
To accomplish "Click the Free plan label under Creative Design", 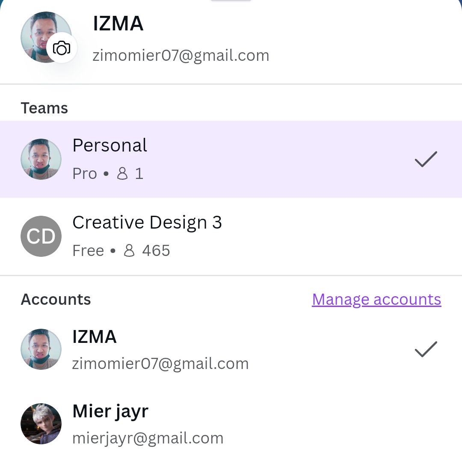I will (x=88, y=250).
